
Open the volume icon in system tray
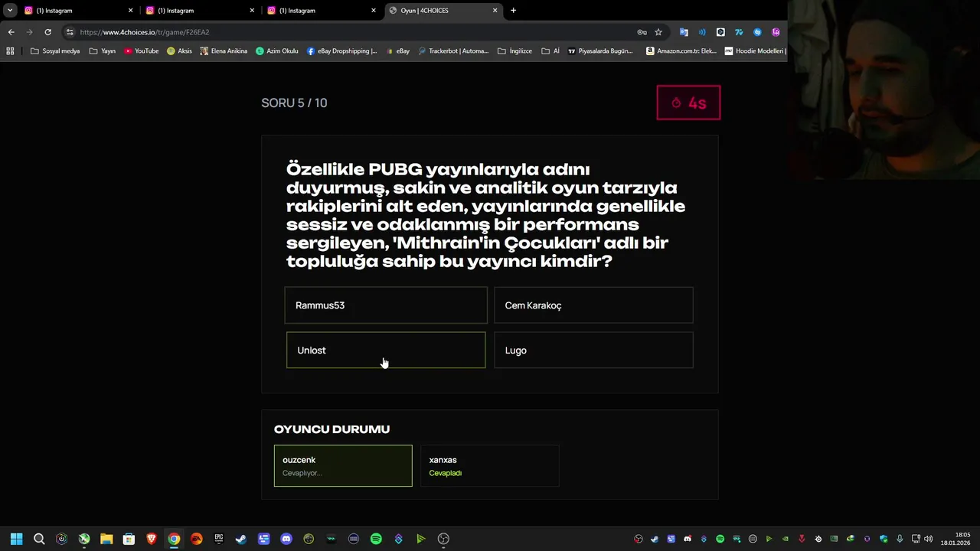[929, 539]
